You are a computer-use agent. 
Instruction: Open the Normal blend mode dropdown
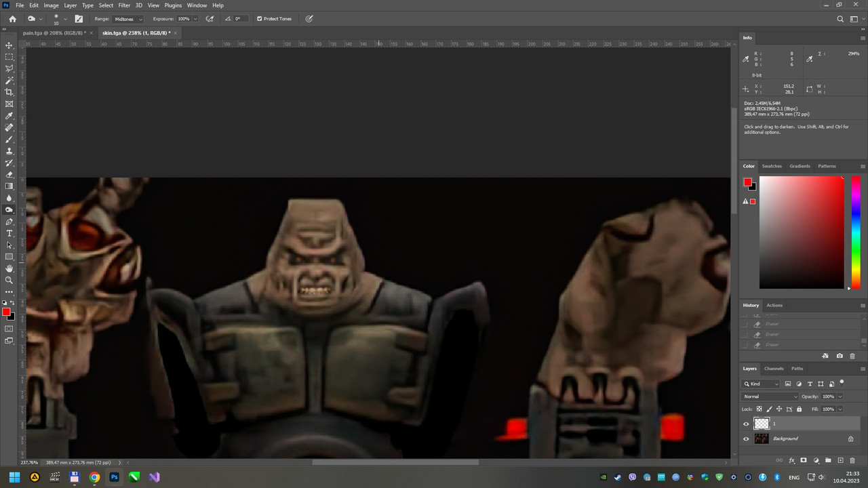(770, 396)
